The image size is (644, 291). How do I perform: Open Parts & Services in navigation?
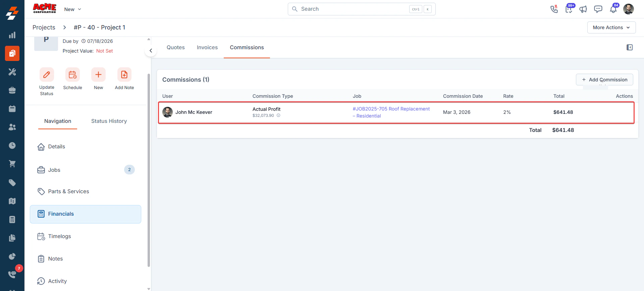click(86, 192)
